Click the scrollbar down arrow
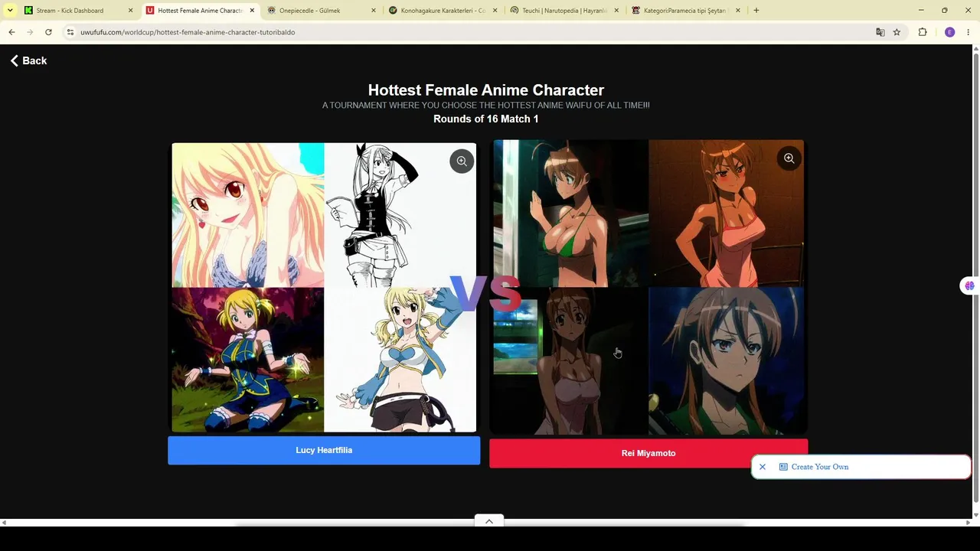The image size is (980, 551). coord(976,514)
